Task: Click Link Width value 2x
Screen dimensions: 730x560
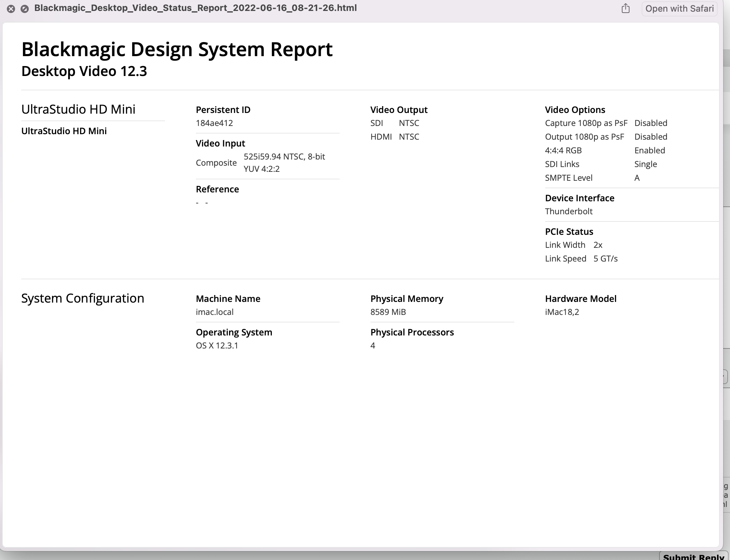Action: 598,245
